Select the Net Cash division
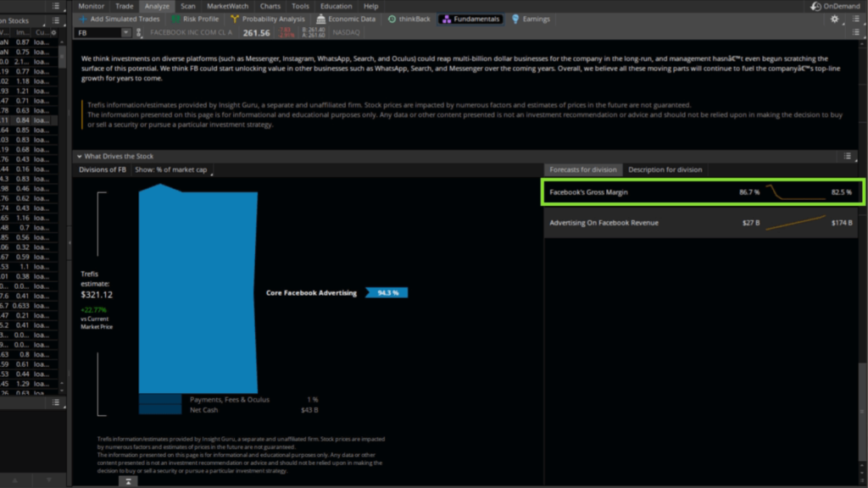 point(203,410)
